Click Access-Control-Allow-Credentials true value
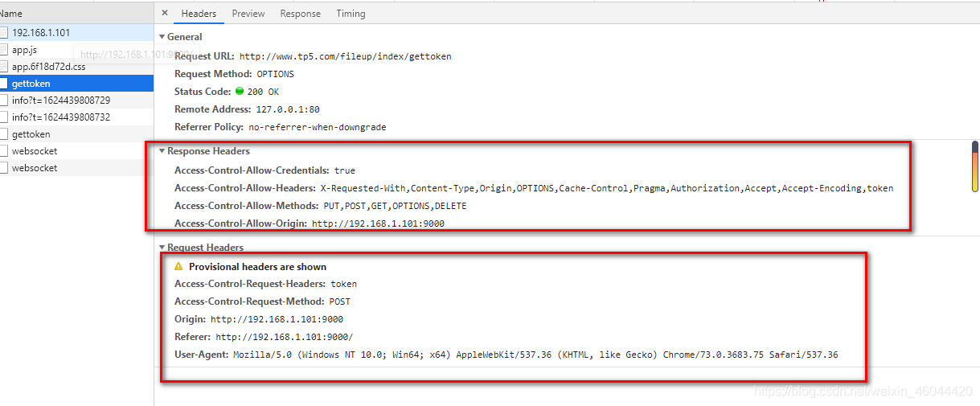Screen dimensions: 980x406 345,170
